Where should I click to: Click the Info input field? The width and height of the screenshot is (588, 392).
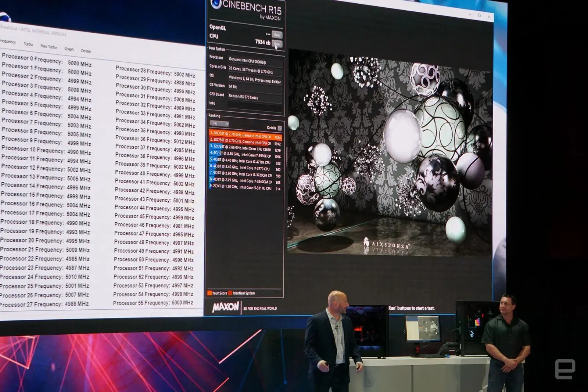(x=255, y=105)
